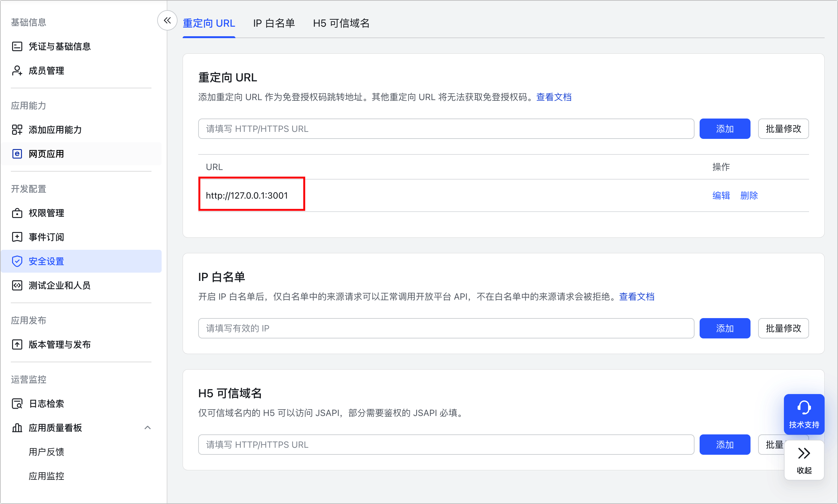Open 查看文档 link in redirect URL section
838x504 pixels.
pos(554,97)
